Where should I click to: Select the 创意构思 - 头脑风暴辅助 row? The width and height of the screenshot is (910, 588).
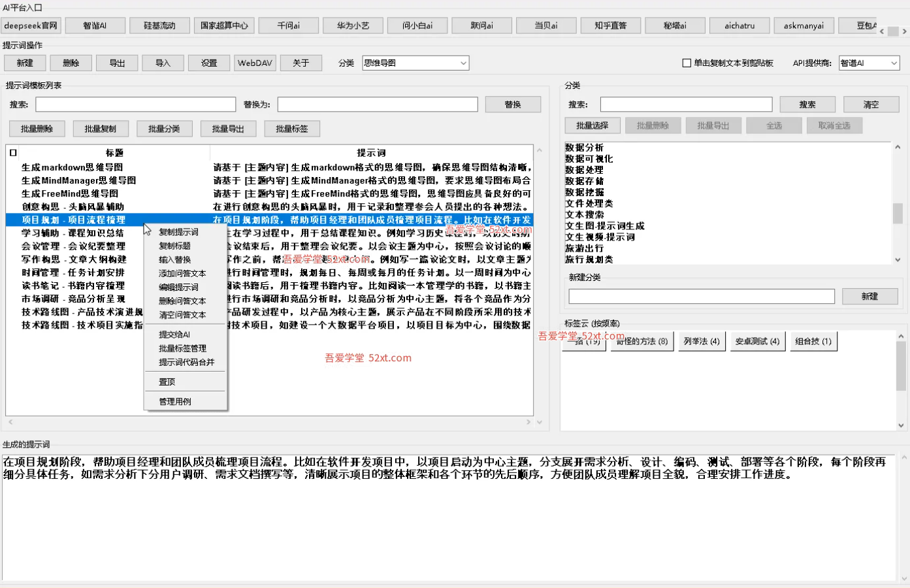click(x=269, y=206)
